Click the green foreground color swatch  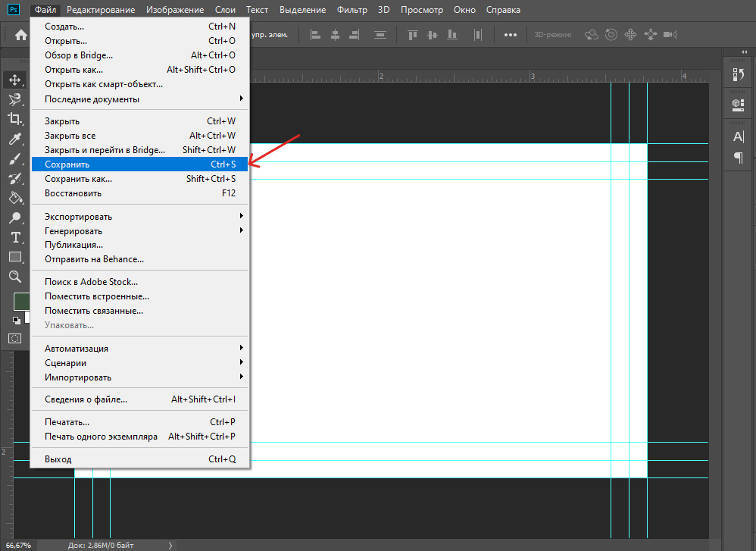(20, 301)
